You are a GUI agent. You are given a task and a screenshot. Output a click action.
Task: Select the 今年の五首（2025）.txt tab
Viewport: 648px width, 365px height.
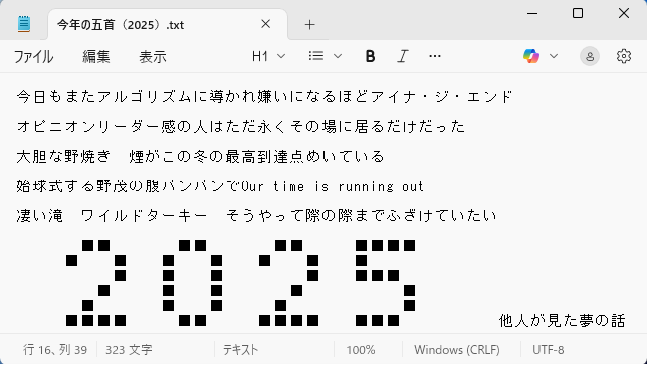point(167,24)
